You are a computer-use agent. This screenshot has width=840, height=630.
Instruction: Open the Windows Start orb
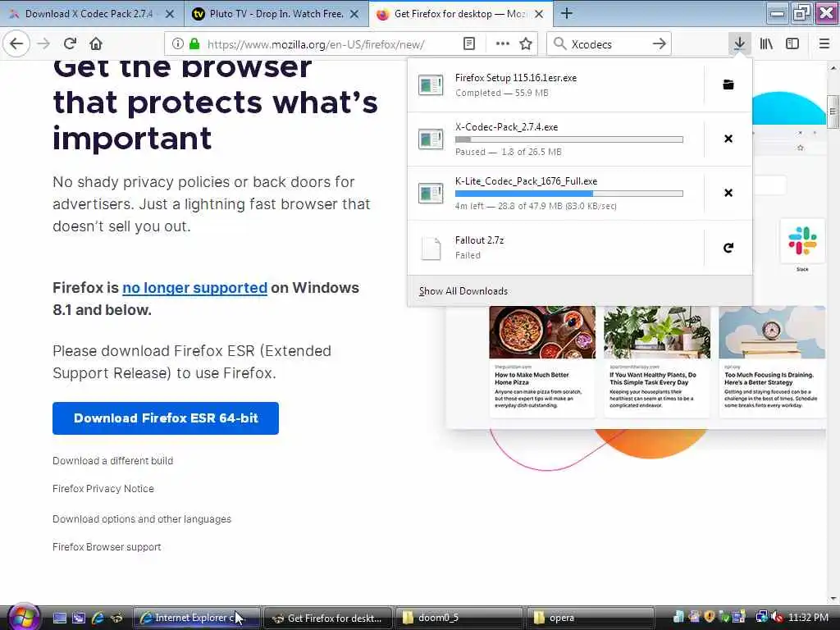pos(23,617)
